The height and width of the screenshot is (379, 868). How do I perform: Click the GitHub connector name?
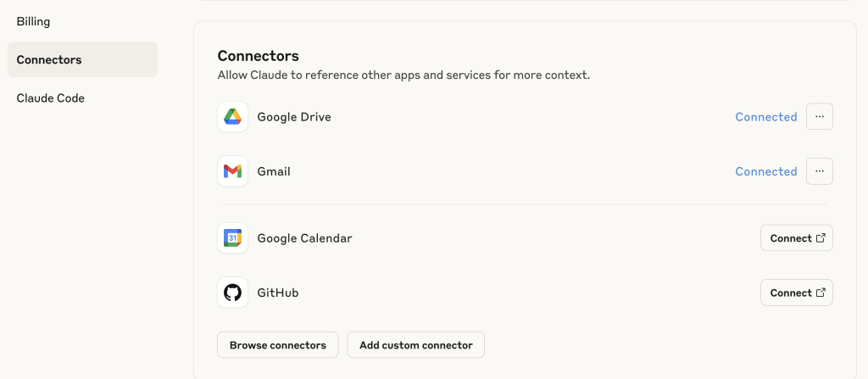click(x=278, y=293)
